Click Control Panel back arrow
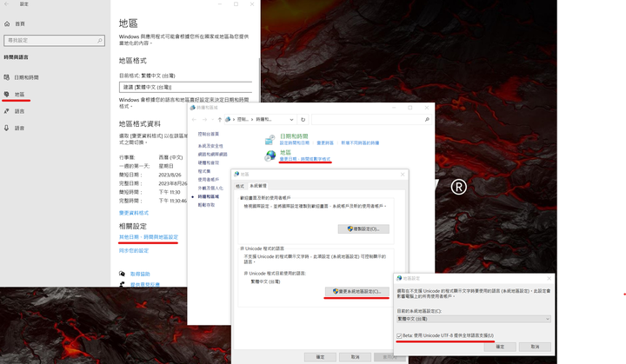 (x=194, y=119)
